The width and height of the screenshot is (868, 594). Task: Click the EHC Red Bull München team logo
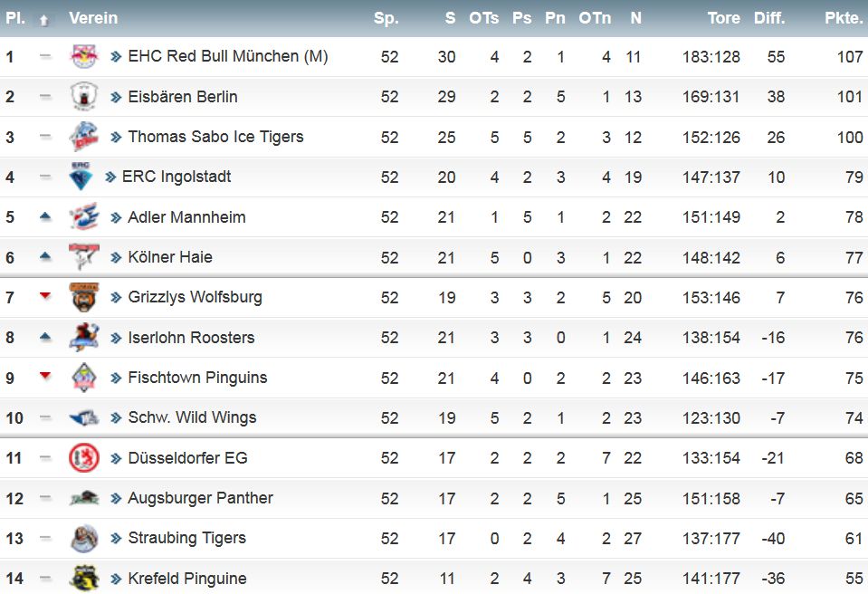(82, 57)
